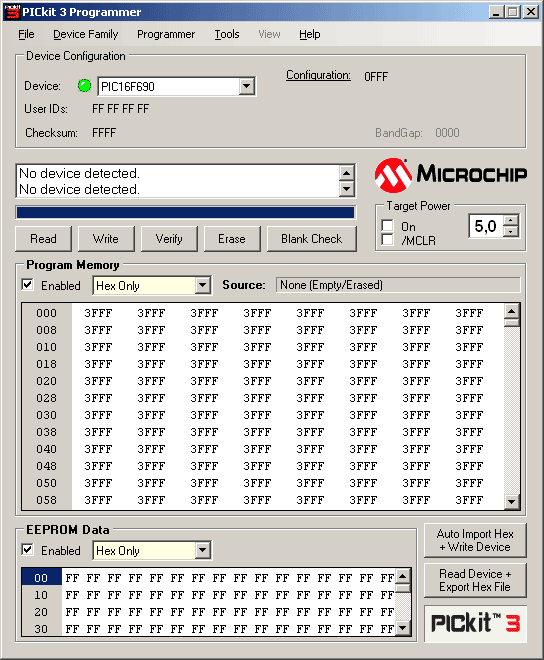Select first 3FFF cell in row 000
Image resolution: width=544 pixels, height=660 pixels.
coord(98,314)
